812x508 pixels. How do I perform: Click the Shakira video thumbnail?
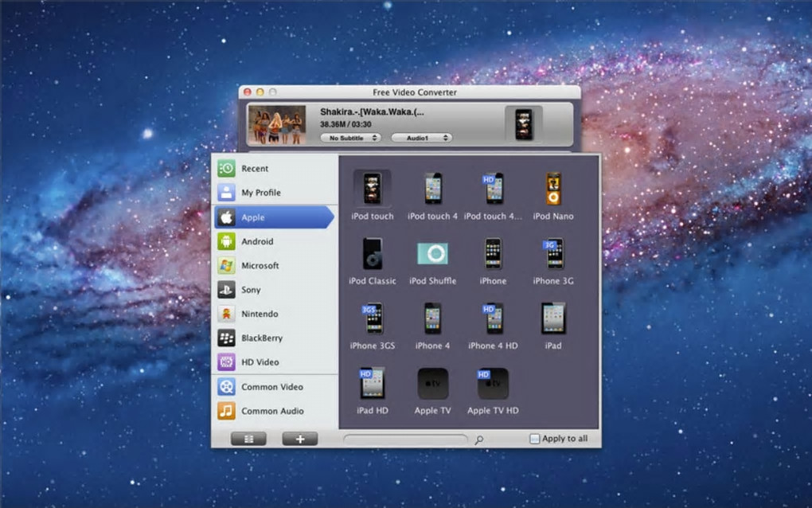[277, 125]
